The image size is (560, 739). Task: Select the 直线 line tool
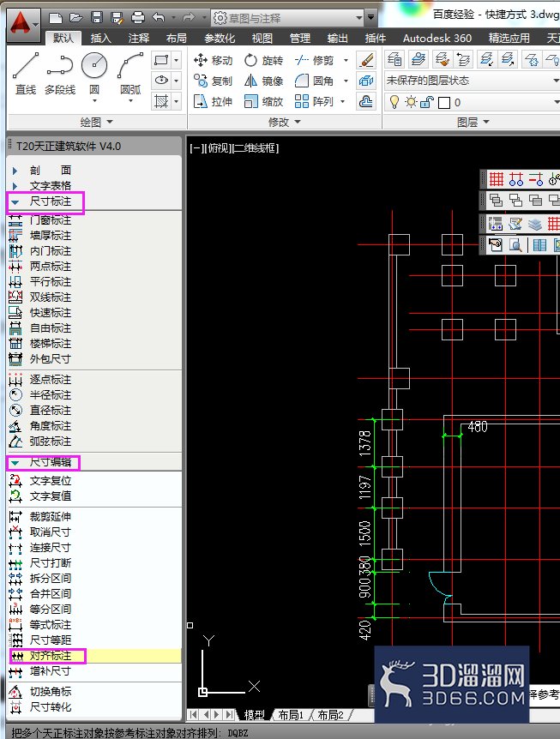(26, 74)
